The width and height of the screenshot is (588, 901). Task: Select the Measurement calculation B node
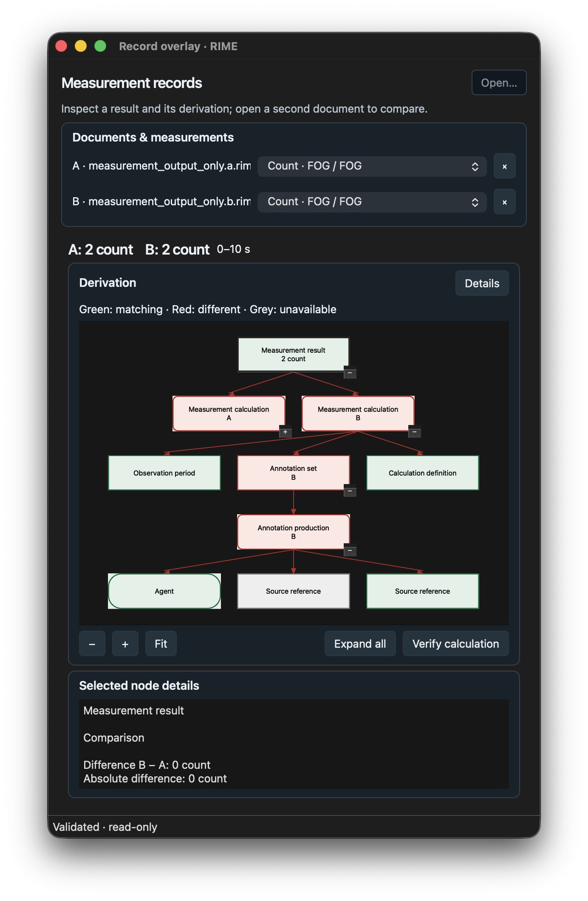[358, 414]
